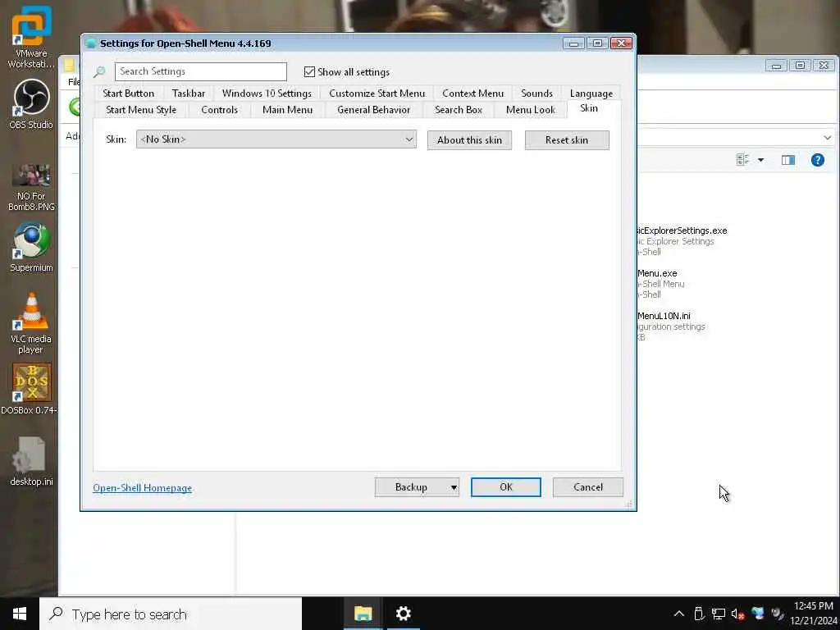Click the About this skin button
This screenshot has width=840, height=630.
pos(469,140)
